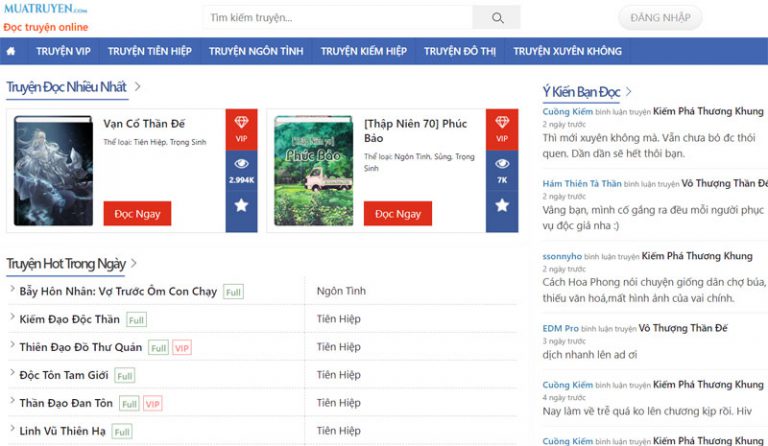
Task: Click Truyện Hot Trong Ngày heading
Action: tap(66, 263)
